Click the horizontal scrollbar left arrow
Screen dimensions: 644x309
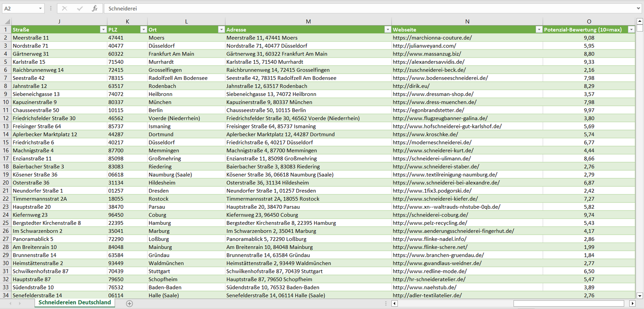coord(394,303)
